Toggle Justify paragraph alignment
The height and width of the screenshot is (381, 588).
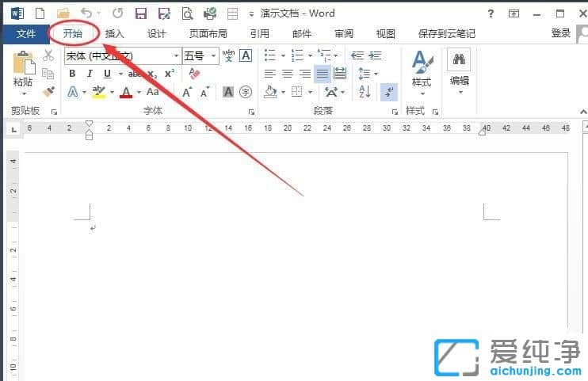pyautogui.click(x=322, y=74)
